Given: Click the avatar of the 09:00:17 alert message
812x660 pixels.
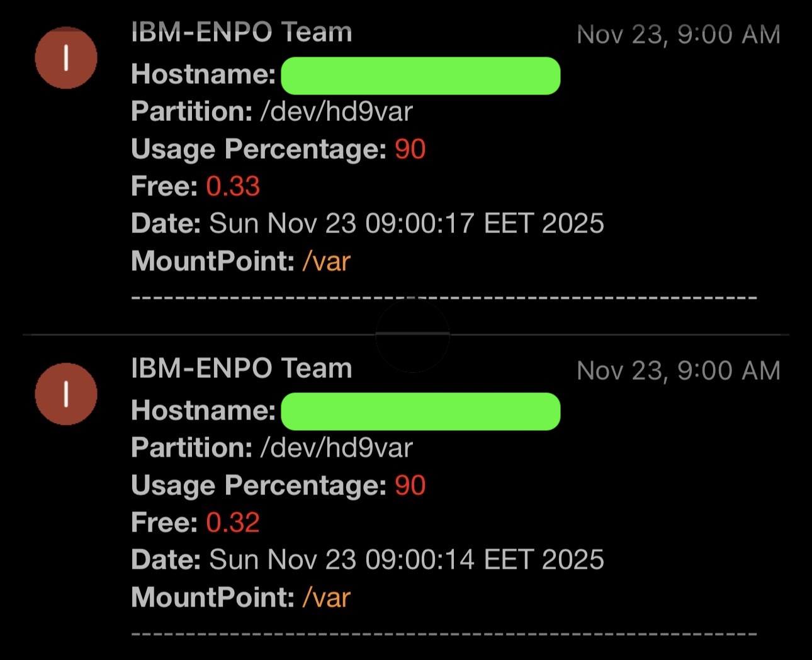Looking at the screenshot, I should (66, 58).
